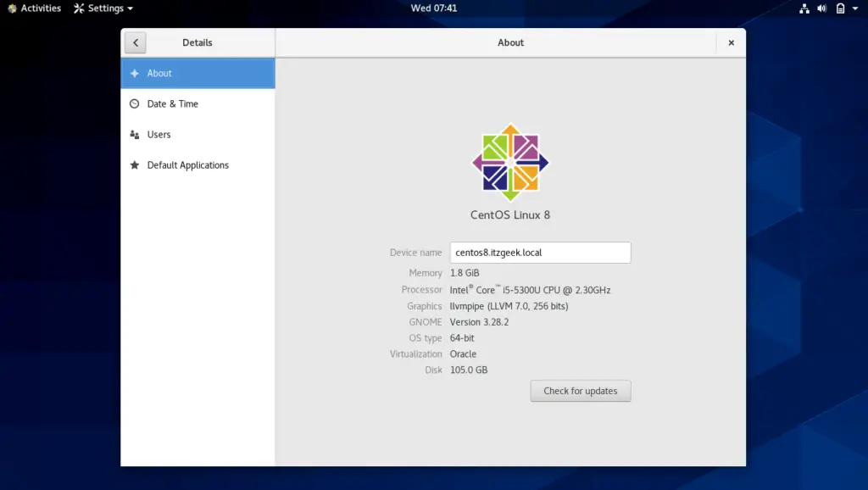Click the Users people icon in sidebar
The image size is (868, 490).
pyautogui.click(x=136, y=134)
